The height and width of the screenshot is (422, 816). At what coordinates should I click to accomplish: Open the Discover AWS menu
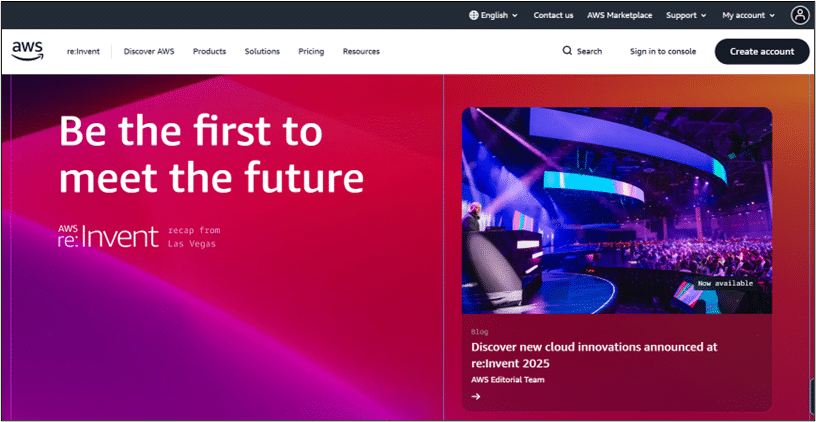coord(149,51)
